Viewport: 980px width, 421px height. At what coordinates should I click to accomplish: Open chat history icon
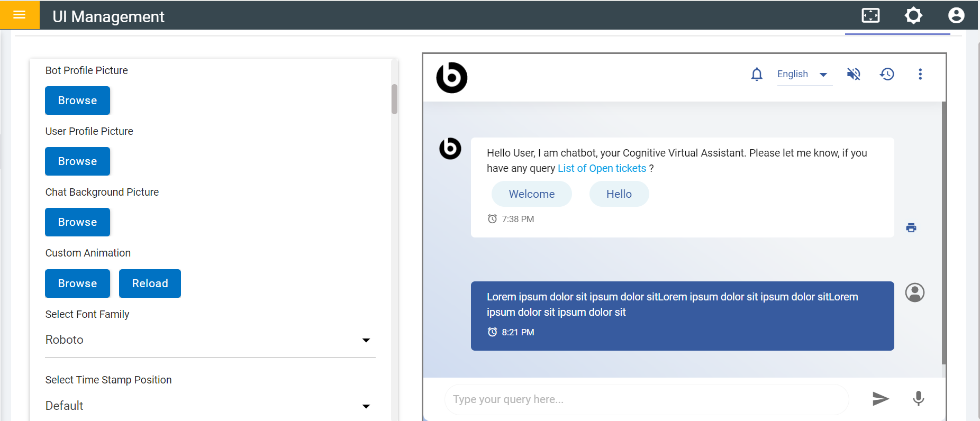887,74
